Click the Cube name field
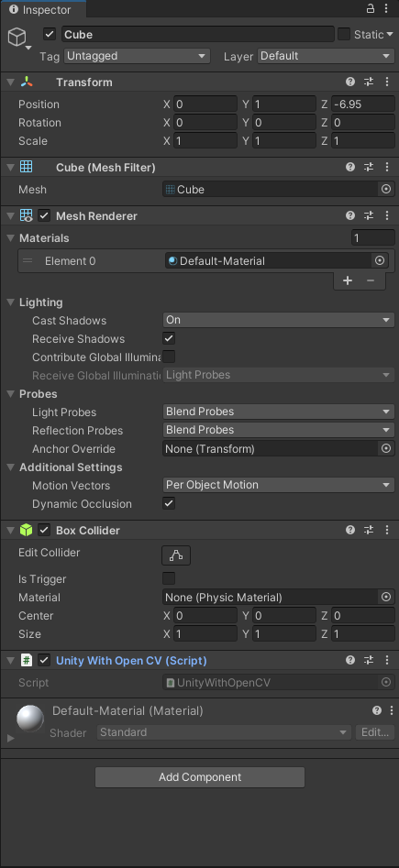 coord(198,34)
